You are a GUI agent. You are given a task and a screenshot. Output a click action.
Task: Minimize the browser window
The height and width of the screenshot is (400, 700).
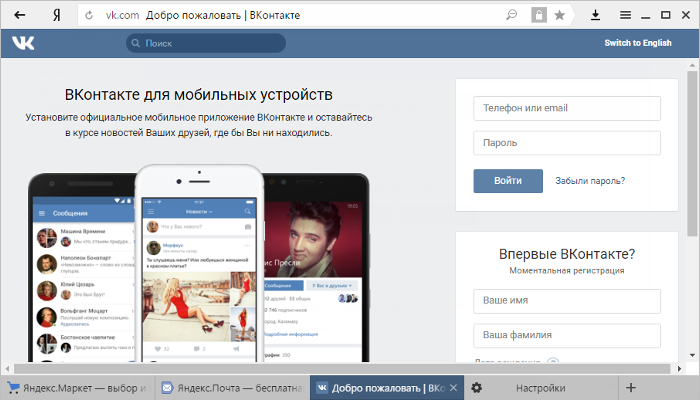coord(646,15)
